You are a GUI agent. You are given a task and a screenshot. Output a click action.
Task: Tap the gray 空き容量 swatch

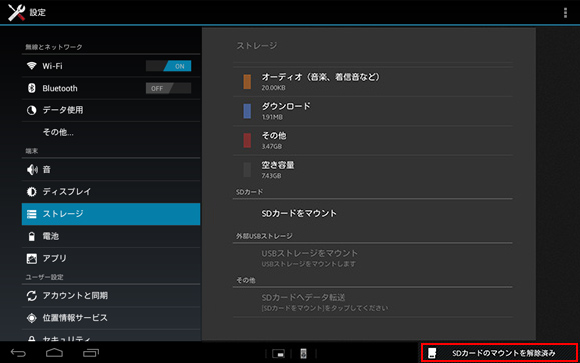click(247, 170)
